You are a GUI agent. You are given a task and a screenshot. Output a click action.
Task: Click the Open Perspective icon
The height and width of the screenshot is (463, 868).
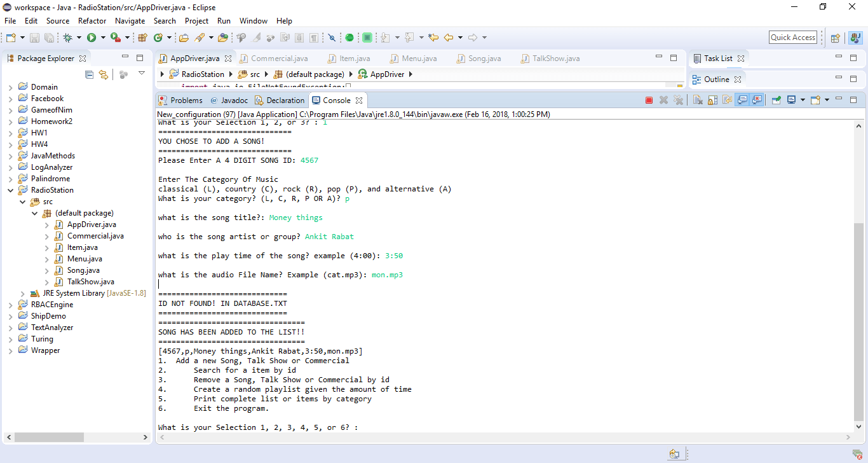[836, 38]
